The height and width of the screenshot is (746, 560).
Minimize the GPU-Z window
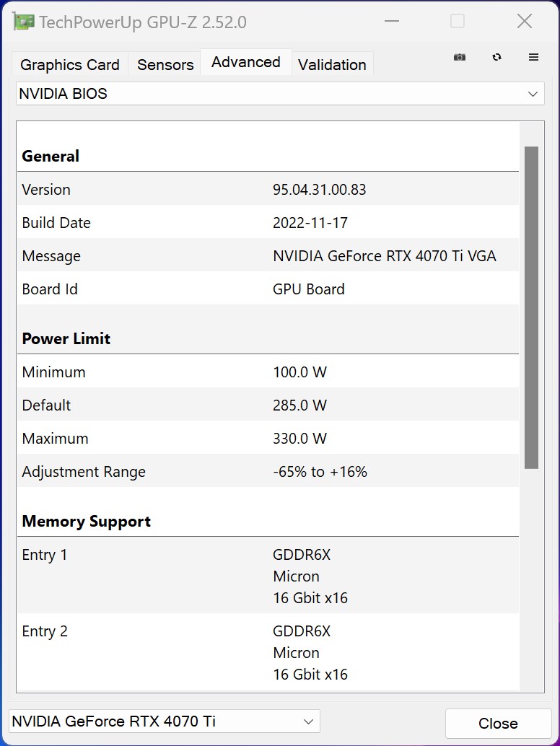coord(392,22)
